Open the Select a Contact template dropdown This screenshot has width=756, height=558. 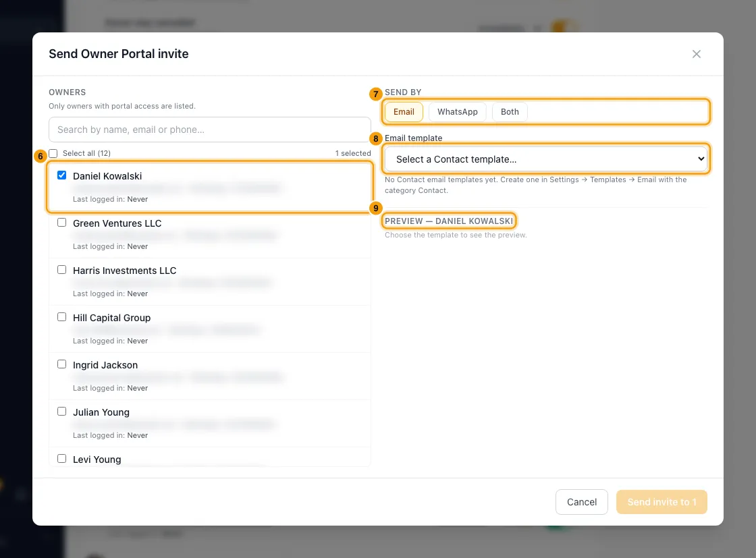click(546, 159)
